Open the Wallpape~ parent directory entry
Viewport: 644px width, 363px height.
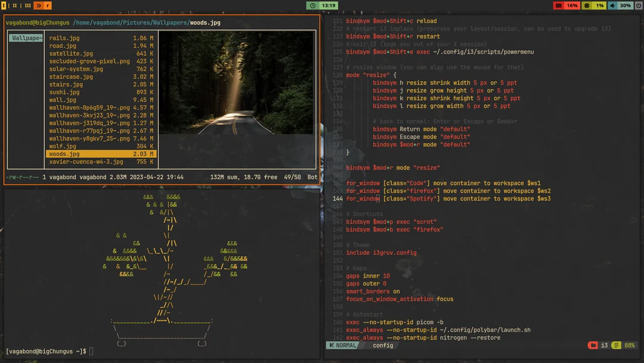tap(25, 37)
